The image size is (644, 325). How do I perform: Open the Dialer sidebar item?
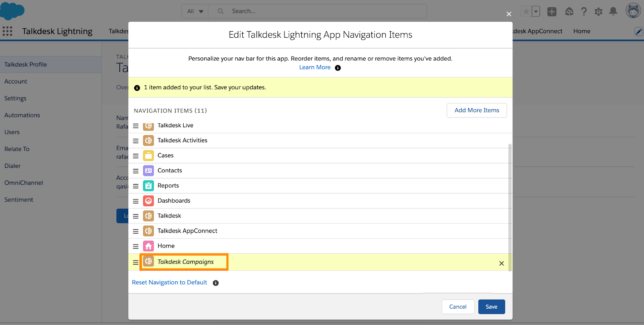tap(51, 166)
